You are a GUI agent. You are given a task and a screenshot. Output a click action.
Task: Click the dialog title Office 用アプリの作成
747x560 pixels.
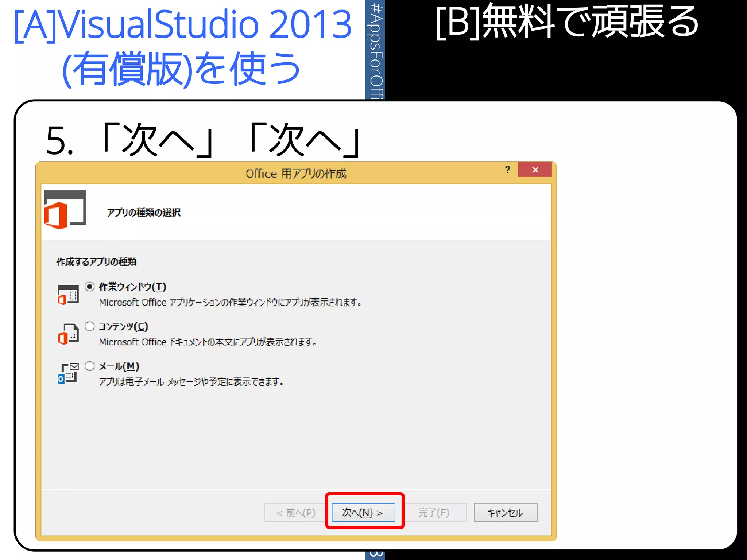point(296,174)
